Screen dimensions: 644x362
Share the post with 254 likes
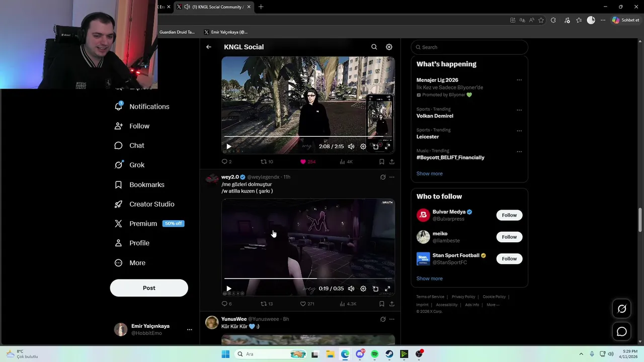tap(392, 162)
